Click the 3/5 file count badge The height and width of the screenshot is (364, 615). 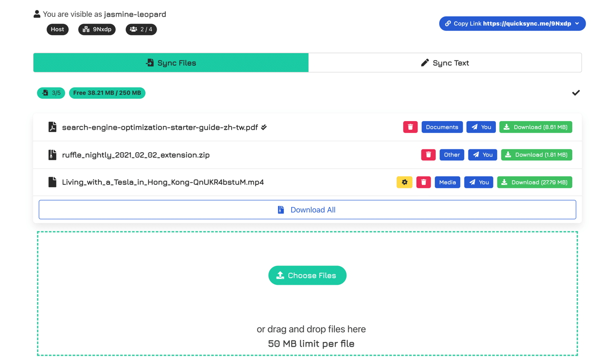[51, 93]
